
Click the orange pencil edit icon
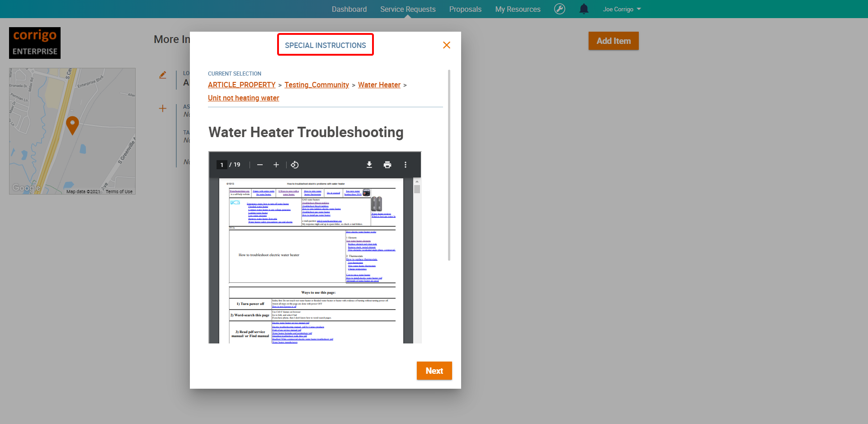tap(163, 75)
